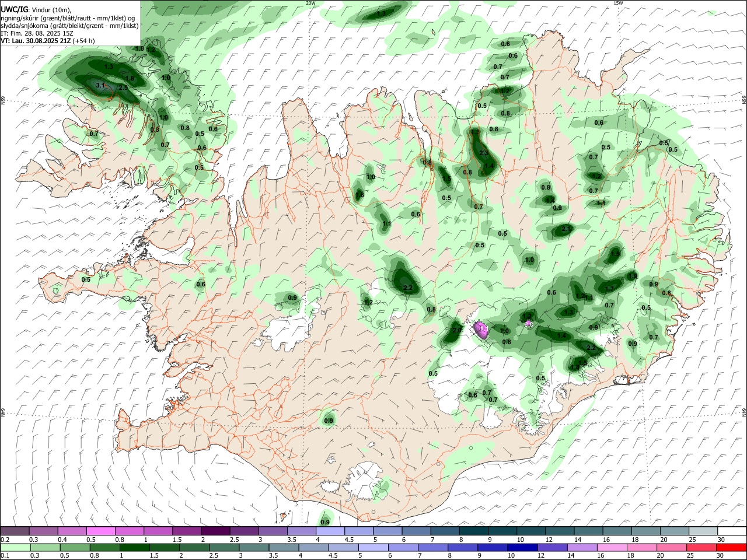
Task: Click the 12 label in the upper legend row
Action: 549,540
